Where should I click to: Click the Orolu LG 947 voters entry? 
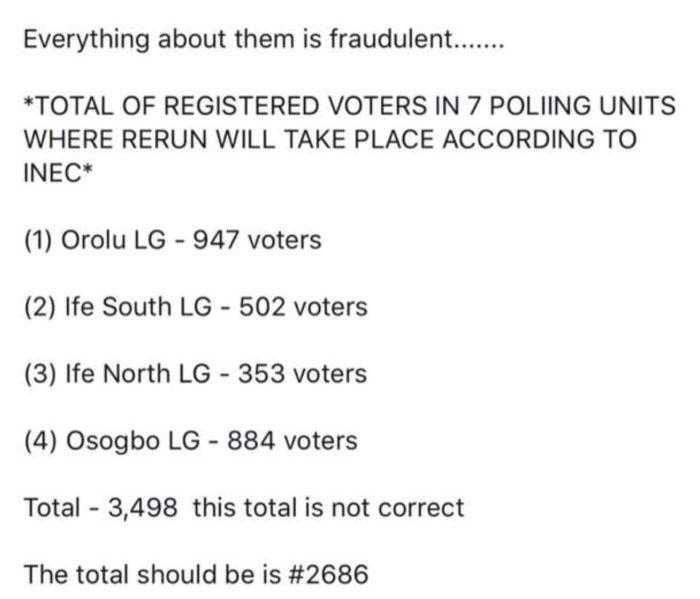[173, 240]
